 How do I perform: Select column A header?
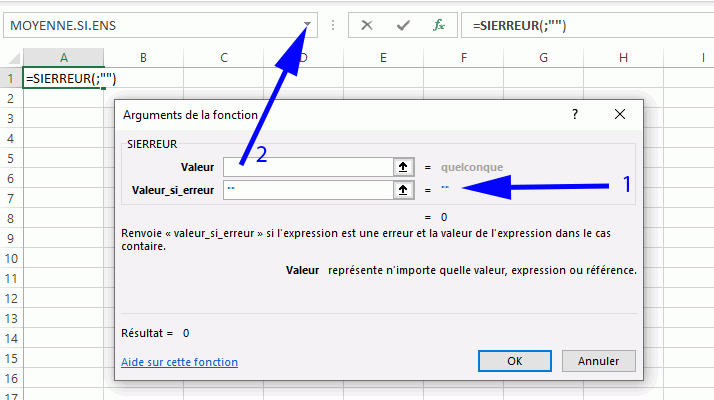[64, 58]
